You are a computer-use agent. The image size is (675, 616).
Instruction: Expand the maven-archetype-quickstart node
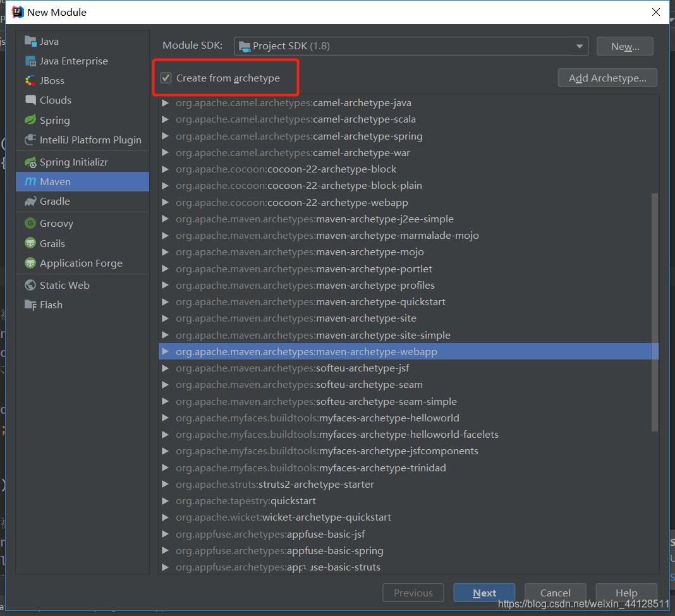click(165, 302)
